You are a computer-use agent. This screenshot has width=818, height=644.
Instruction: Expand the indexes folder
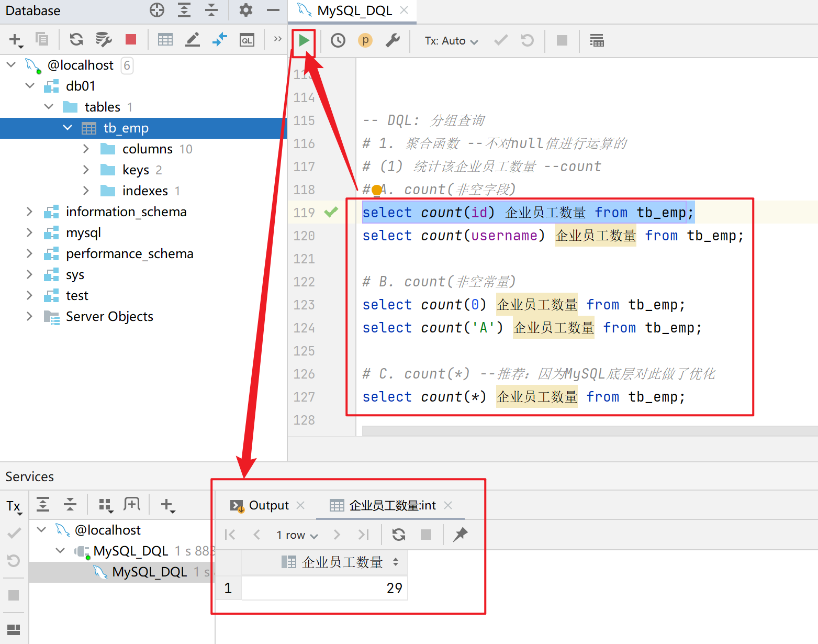[x=86, y=191]
